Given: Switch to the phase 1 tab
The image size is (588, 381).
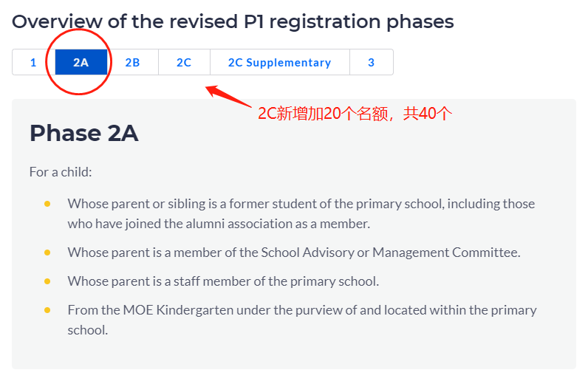Looking at the screenshot, I should tap(33, 63).
